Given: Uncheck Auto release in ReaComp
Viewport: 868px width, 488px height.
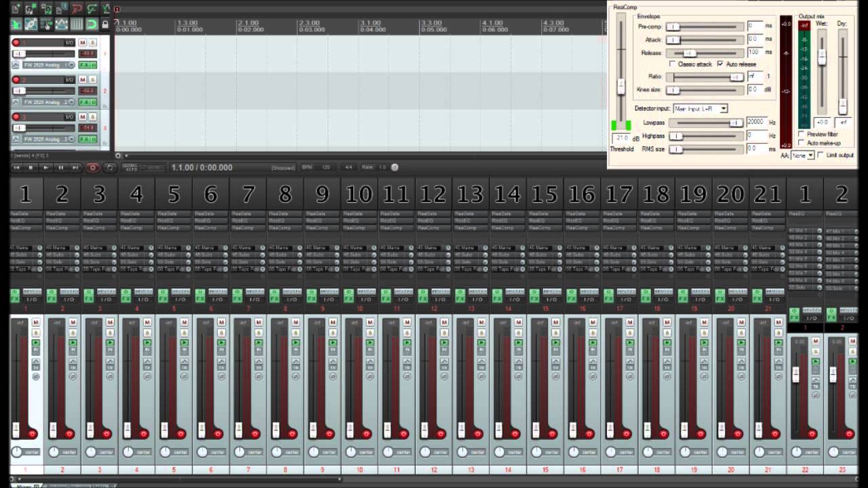Looking at the screenshot, I should pos(720,64).
